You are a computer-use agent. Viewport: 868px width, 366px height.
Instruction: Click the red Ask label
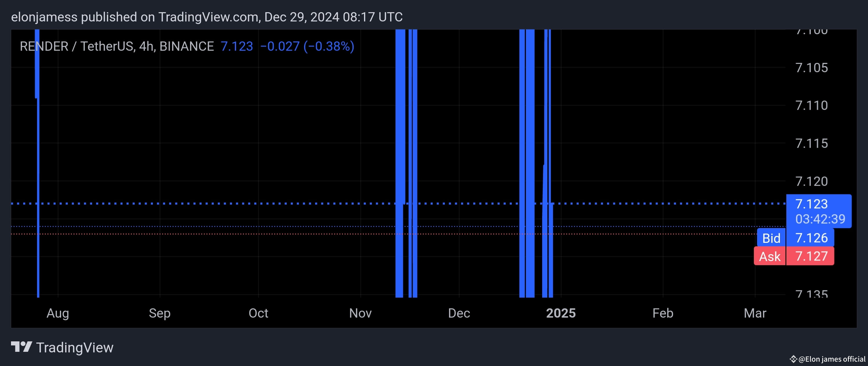(x=770, y=256)
